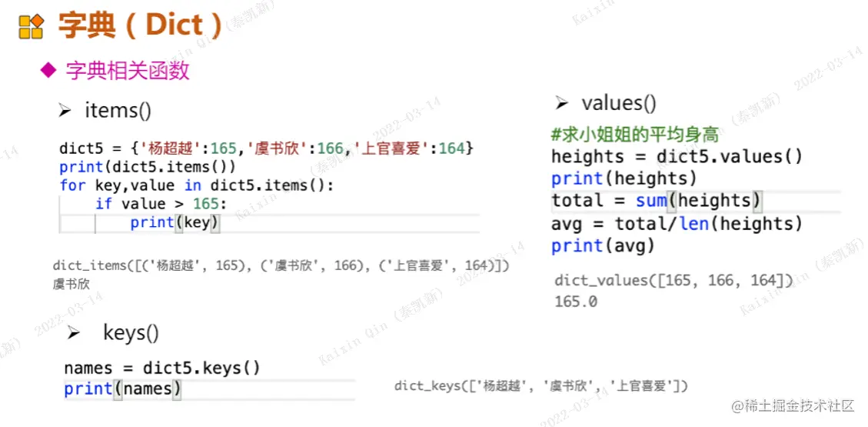Select the 'dict_values([165, 166, 164])' output

(x=673, y=281)
